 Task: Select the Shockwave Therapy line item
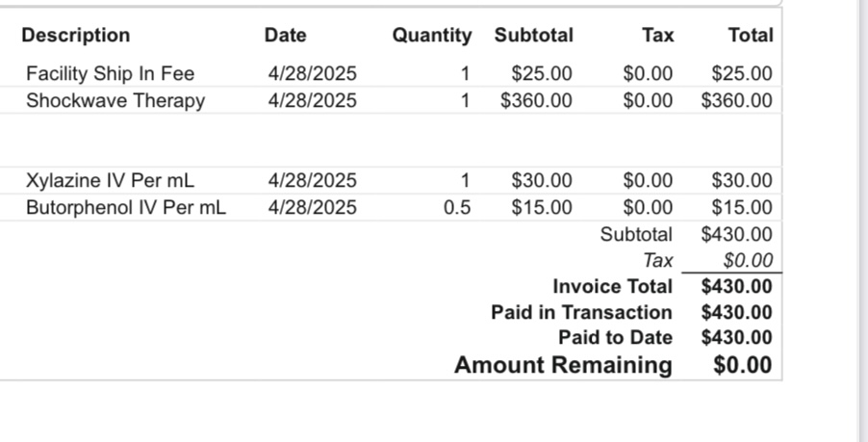pyautogui.click(x=391, y=101)
